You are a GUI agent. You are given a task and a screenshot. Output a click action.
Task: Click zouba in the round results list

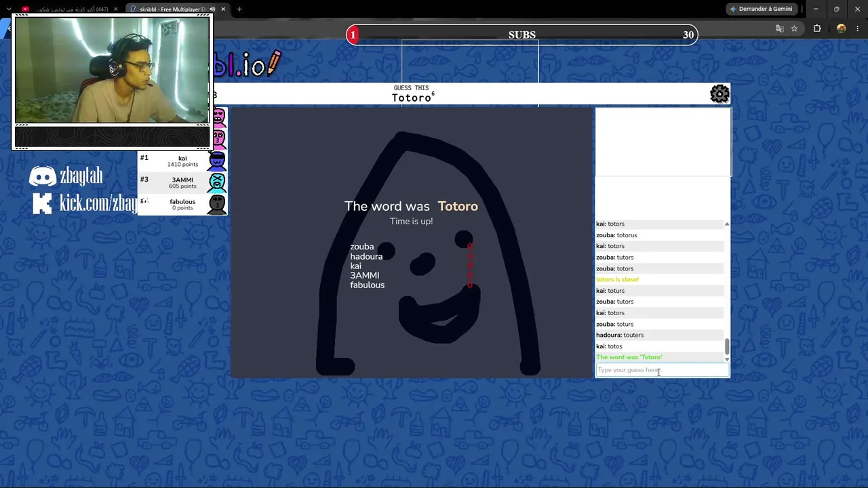pos(361,247)
